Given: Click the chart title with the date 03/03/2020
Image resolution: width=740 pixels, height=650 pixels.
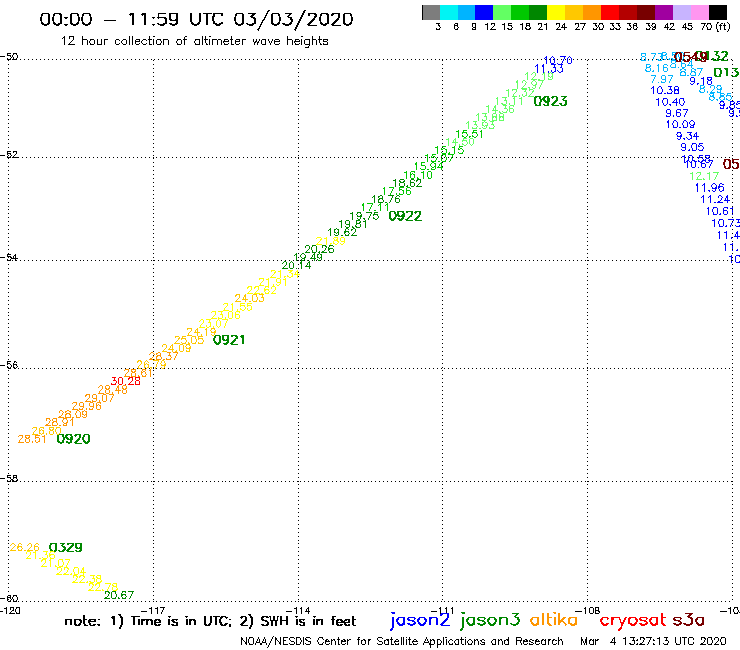Looking at the screenshot, I should (196, 19).
